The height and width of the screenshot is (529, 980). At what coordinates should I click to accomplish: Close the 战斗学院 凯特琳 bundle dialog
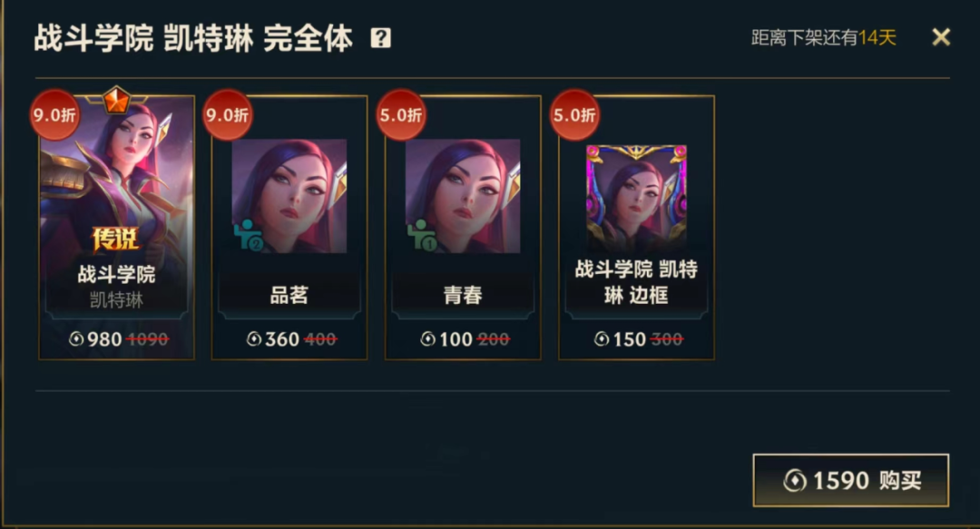(941, 37)
